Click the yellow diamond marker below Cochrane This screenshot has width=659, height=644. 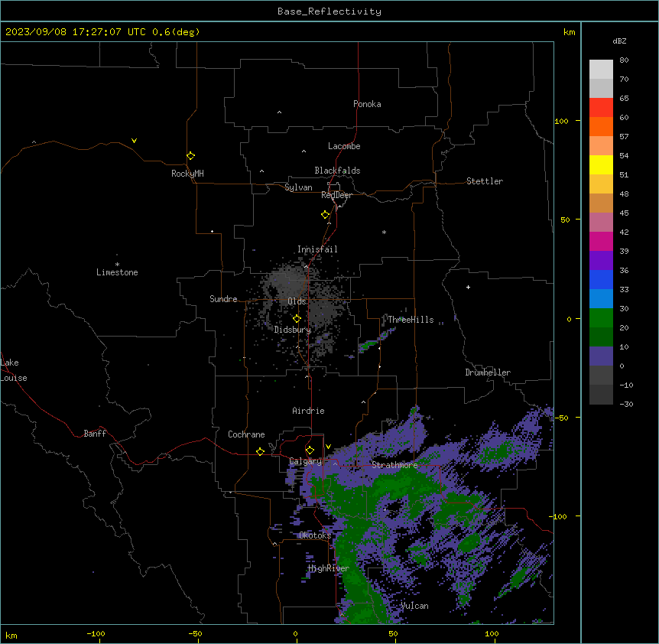tap(260, 451)
